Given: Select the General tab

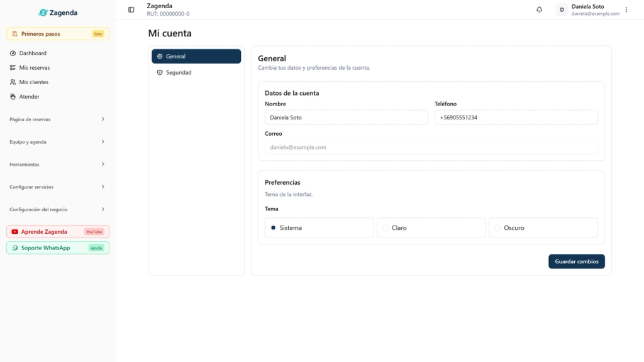Looking at the screenshot, I should point(196,56).
